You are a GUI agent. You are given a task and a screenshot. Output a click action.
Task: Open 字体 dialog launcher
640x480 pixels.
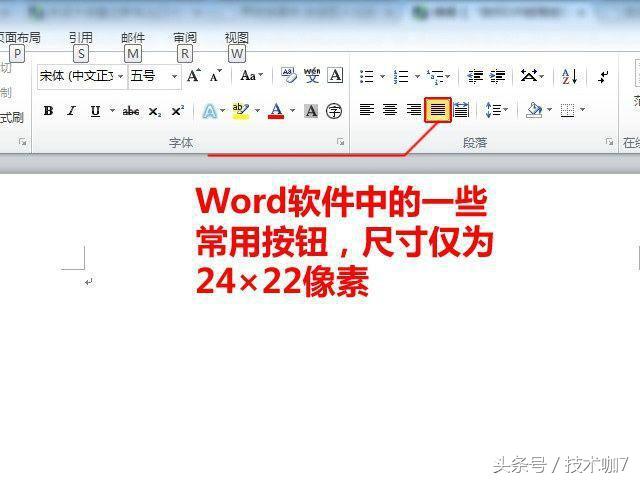[x=340, y=142]
